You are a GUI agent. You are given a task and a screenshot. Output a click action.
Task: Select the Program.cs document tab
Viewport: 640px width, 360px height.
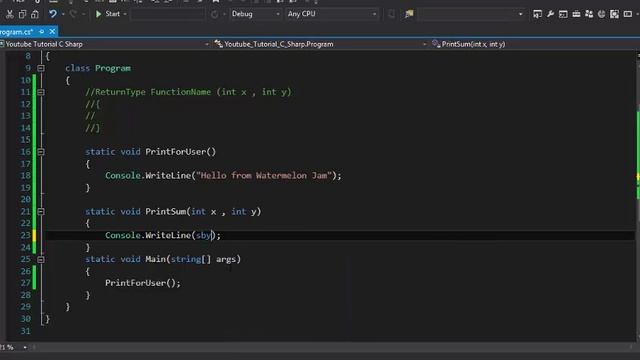point(16,31)
